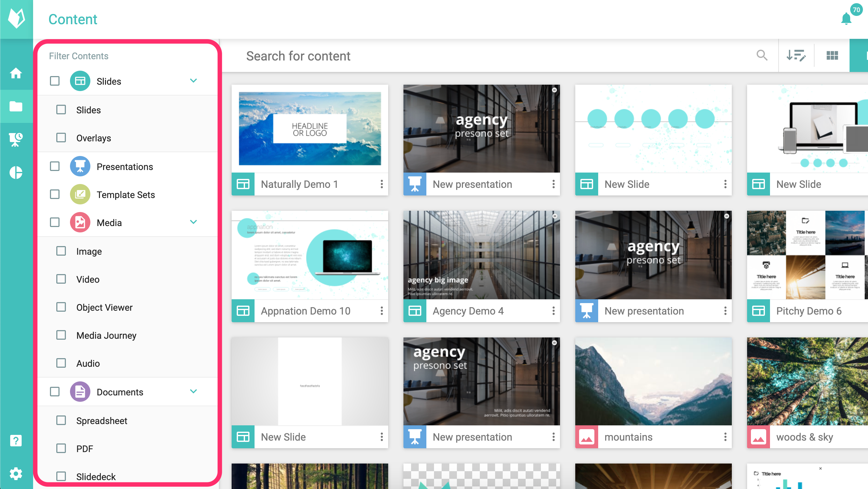Click the Slides category round icon
This screenshot has height=489, width=868.
[x=80, y=81]
